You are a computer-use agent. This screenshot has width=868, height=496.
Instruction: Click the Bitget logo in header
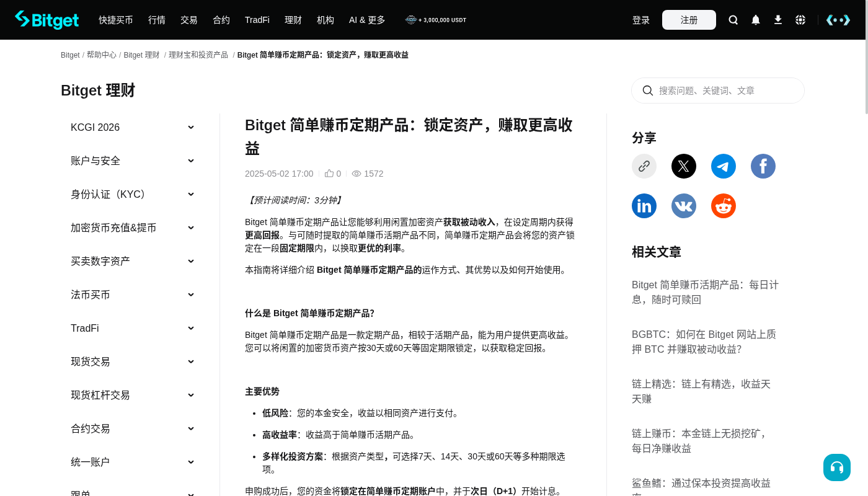[47, 20]
